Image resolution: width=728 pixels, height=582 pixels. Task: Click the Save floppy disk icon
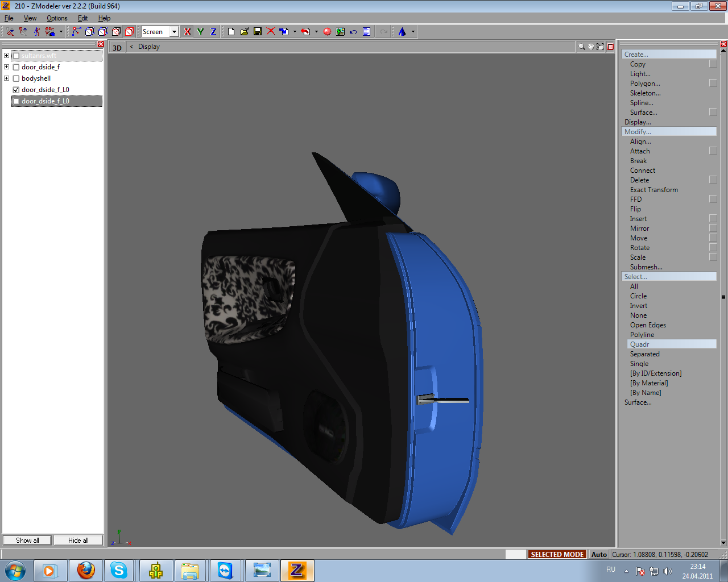(x=258, y=32)
